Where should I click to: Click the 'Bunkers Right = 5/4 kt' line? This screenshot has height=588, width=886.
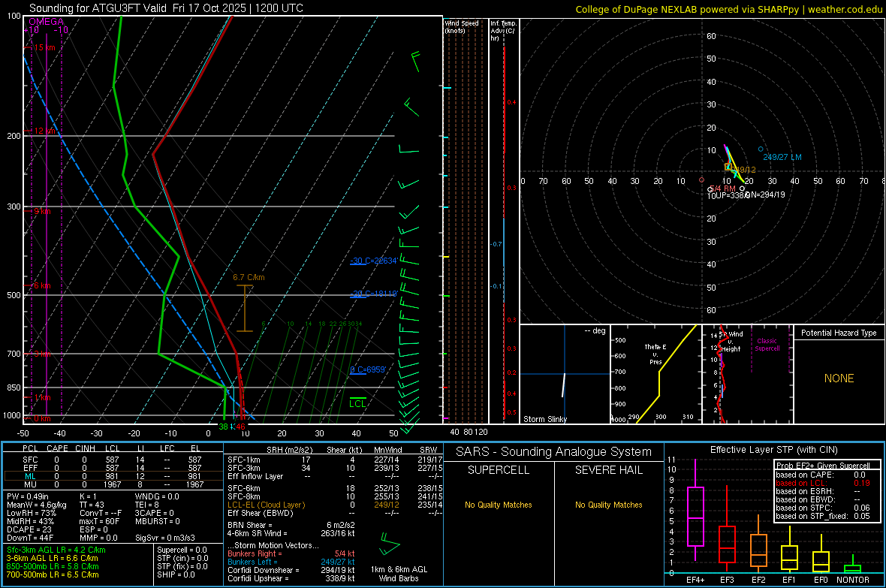291,553
